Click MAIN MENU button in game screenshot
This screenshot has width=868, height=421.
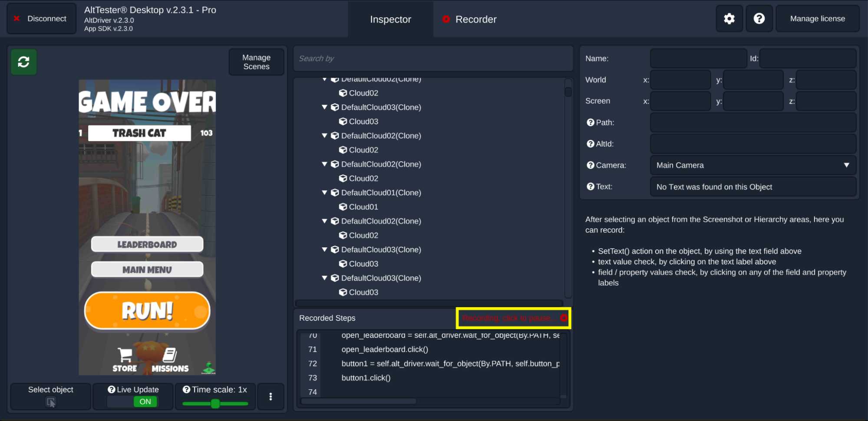(147, 270)
